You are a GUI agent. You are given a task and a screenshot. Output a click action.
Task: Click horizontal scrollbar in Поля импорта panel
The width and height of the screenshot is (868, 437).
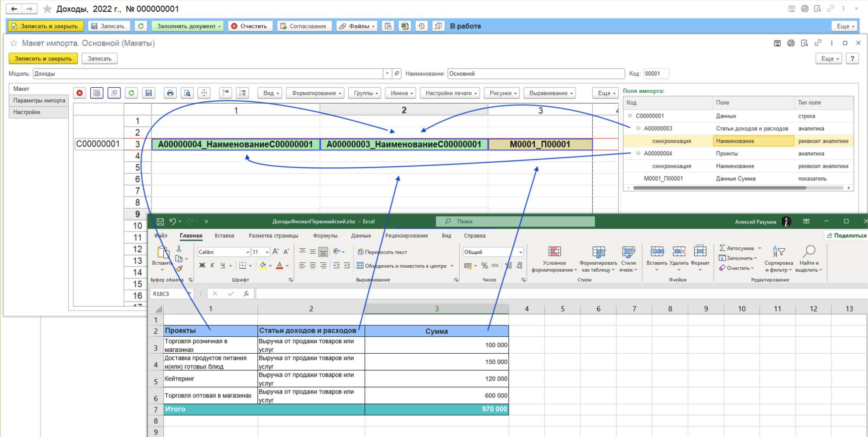coord(719,188)
